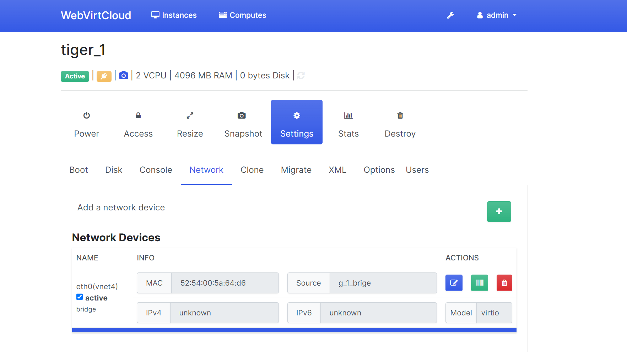Open the Computes page

pyautogui.click(x=243, y=15)
